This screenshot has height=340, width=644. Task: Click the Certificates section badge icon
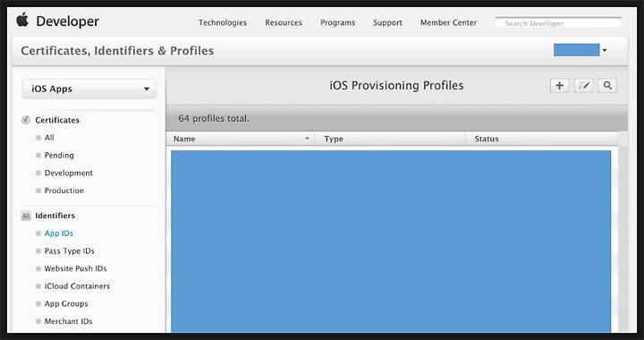tap(26, 120)
